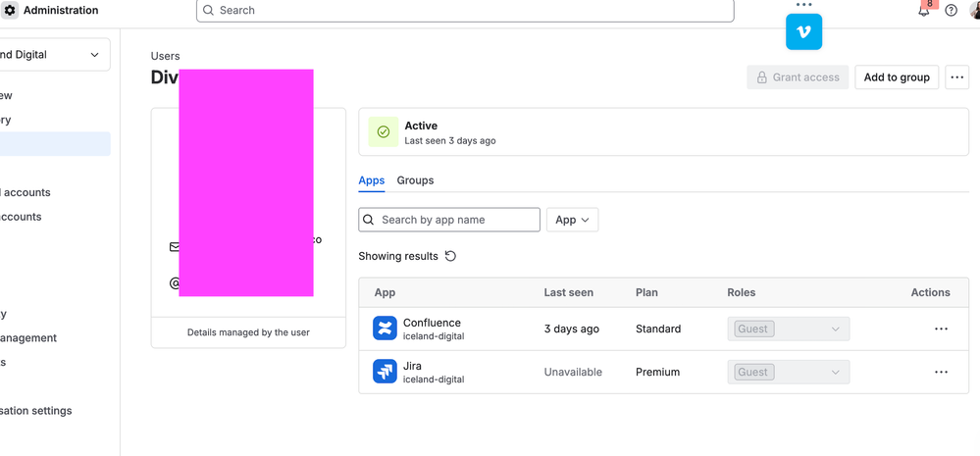
Task: Click the Standard plan cell
Action: (x=658, y=329)
